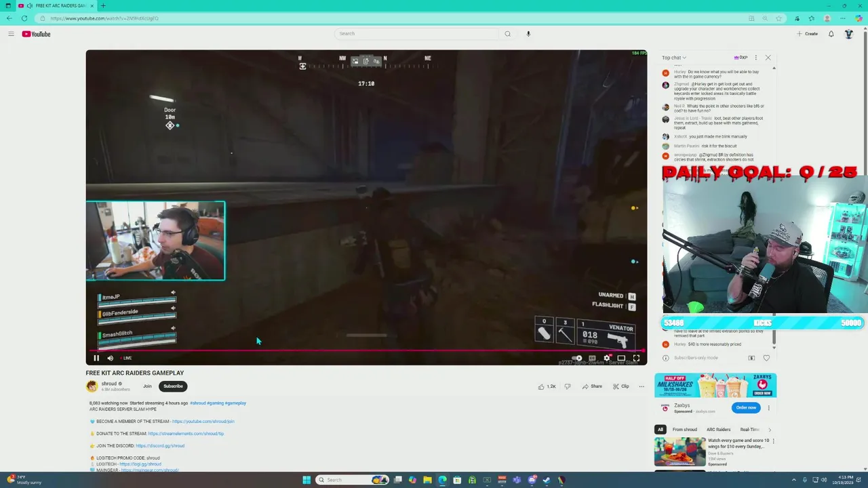Open the YouTube guide hamburger menu
This screenshot has height=488, width=868.
click(x=11, y=34)
